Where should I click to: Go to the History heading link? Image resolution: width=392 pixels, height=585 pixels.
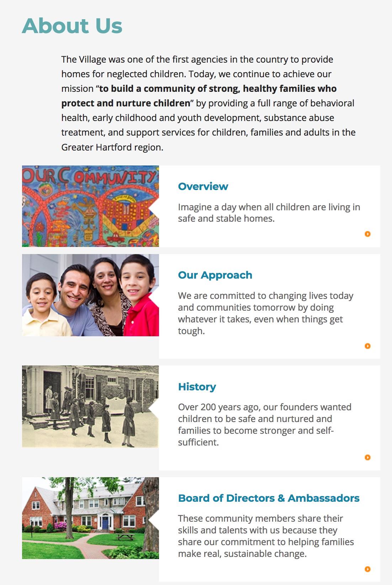coord(197,387)
